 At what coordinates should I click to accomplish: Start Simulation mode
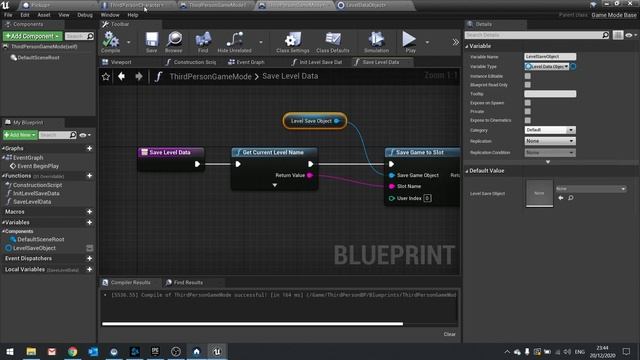coord(376,42)
